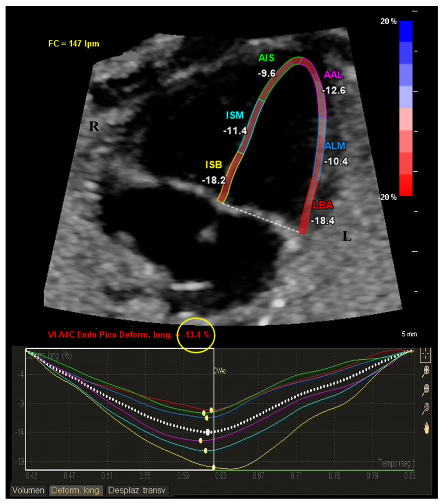
Task: Click the -13.4 % peak strain value
Action: (196, 335)
